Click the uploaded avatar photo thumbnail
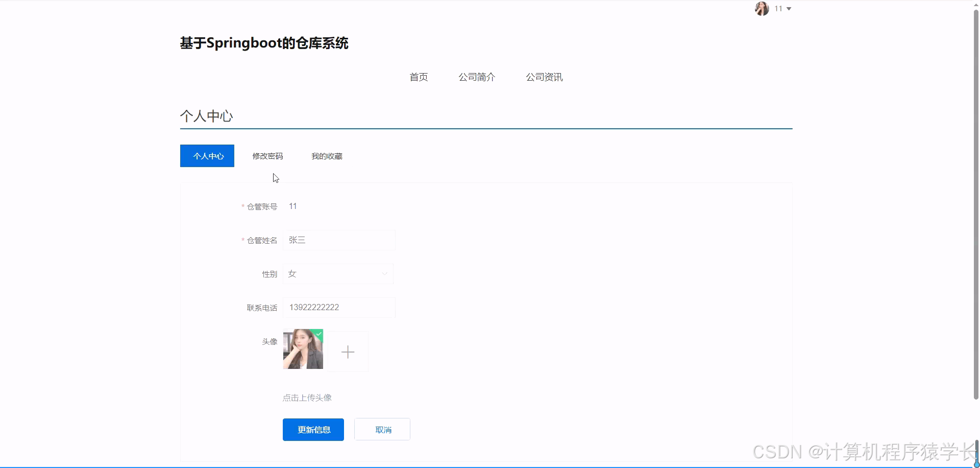This screenshot has width=980, height=468. pyautogui.click(x=303, y=349)
